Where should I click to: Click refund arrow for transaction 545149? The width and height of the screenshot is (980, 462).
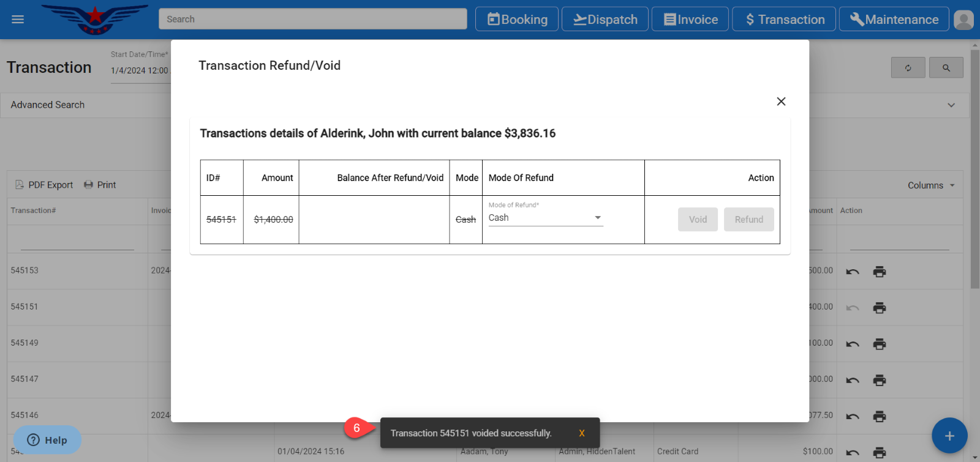click(x=853, y=344)
